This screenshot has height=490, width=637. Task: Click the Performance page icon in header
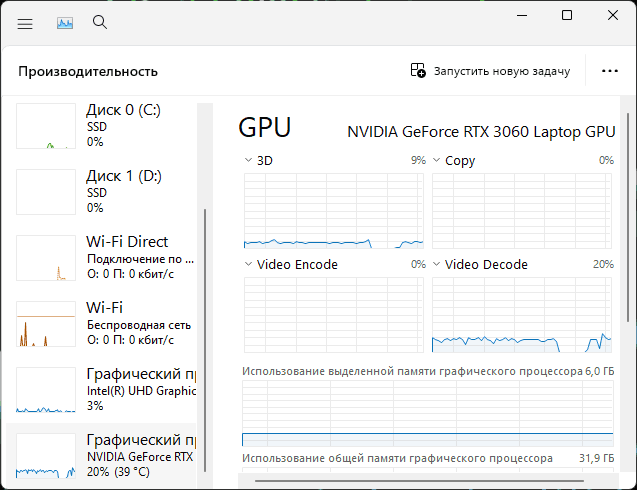(x=65, y=23)
